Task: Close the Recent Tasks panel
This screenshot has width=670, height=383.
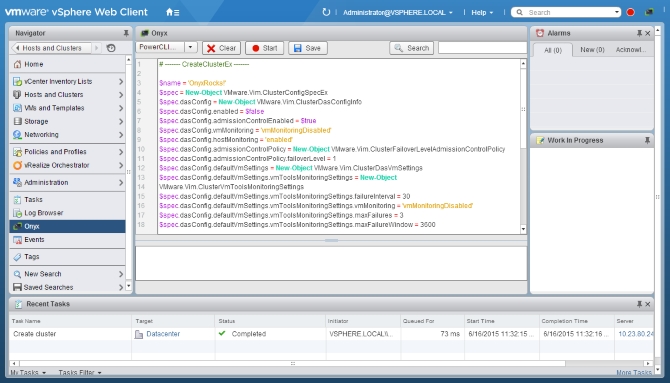Action: [x=647, y=304]
